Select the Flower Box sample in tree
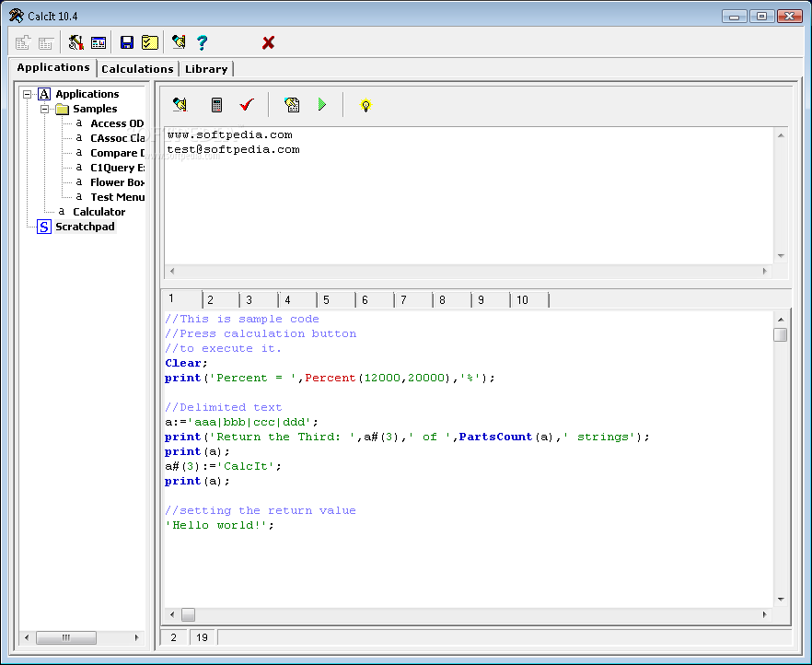Viewport: 812px width, 665px height. click(x=117, y=182)
